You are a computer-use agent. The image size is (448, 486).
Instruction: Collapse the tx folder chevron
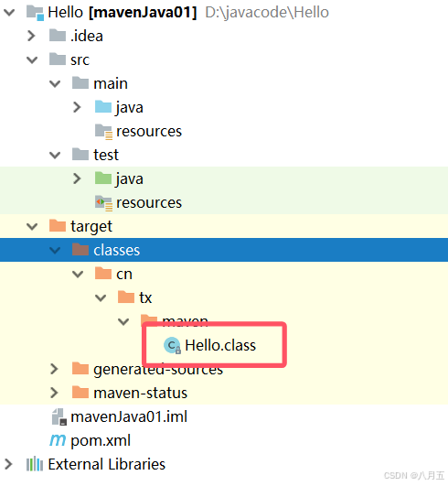click(x=101, y=297)
